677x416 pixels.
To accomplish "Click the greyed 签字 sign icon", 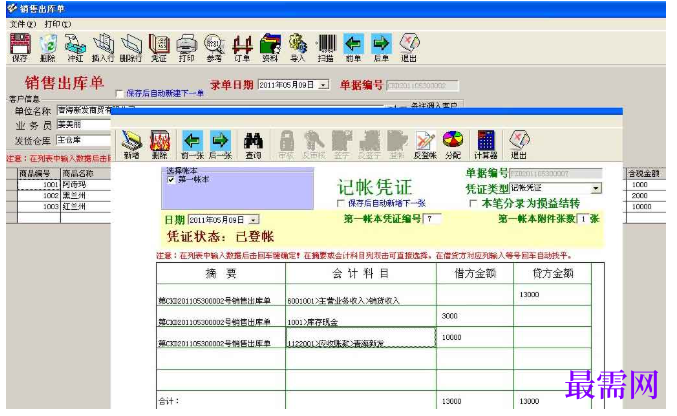I will tap(342, 145).
